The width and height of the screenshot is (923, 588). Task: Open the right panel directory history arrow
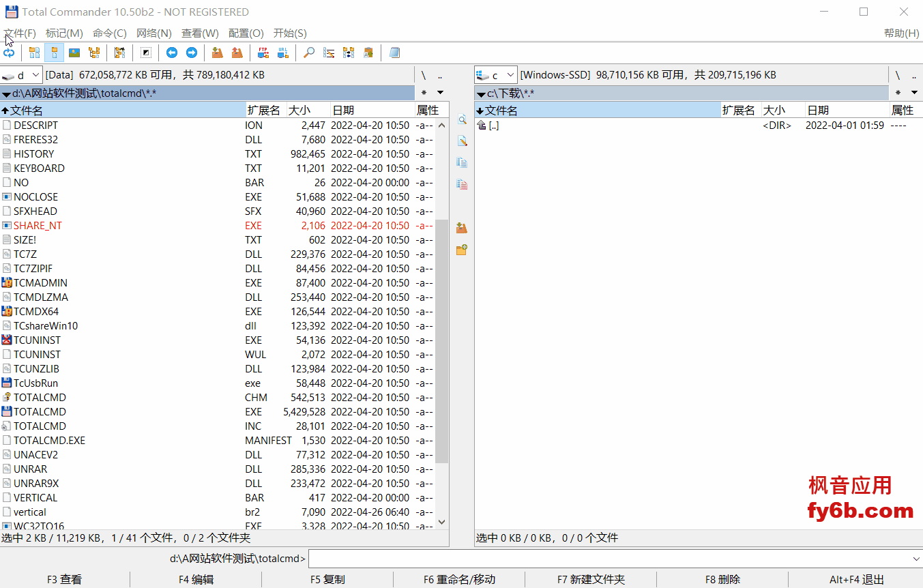click(915, 93)
